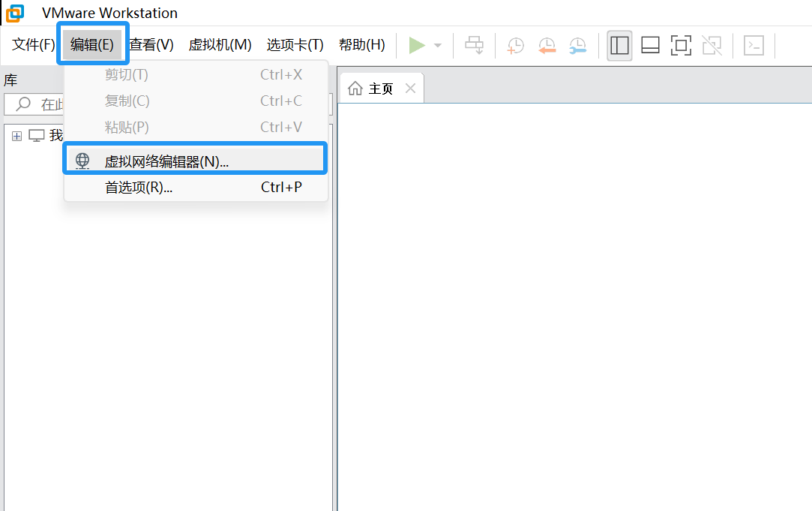Viewport: 812px width, 511px height.
Task: Toggle the library sidebar view icon
Action: pos(619,46)
